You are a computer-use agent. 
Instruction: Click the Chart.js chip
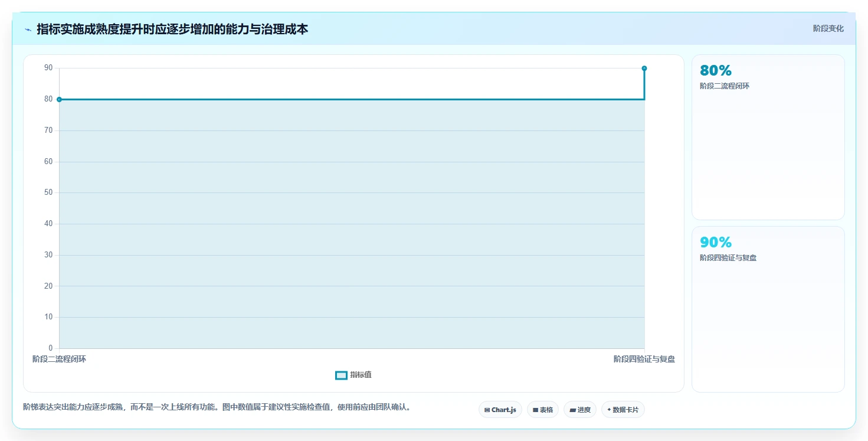coord(500,410)
